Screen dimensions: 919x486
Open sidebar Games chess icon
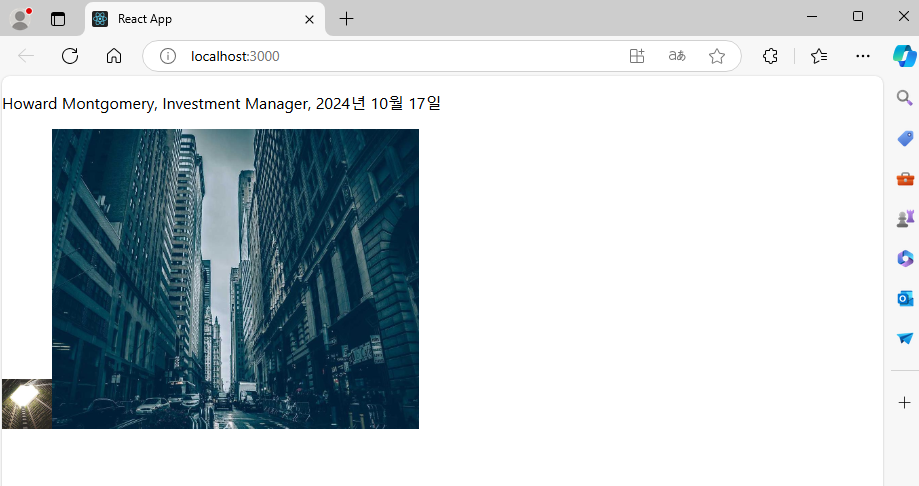click(x=905, y=219)
